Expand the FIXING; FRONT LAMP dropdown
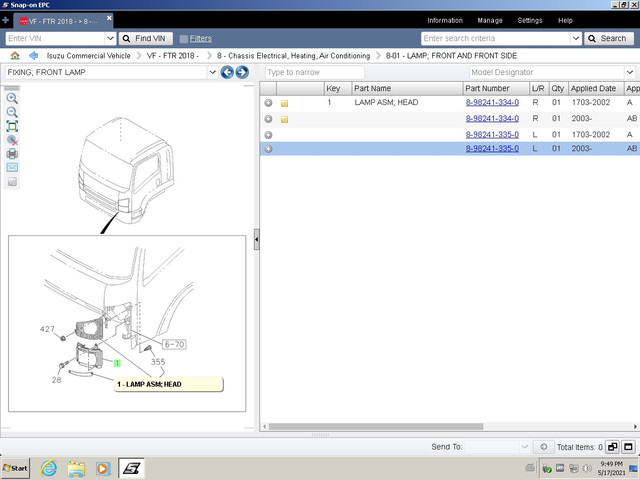640x480 pixels. 212,72
